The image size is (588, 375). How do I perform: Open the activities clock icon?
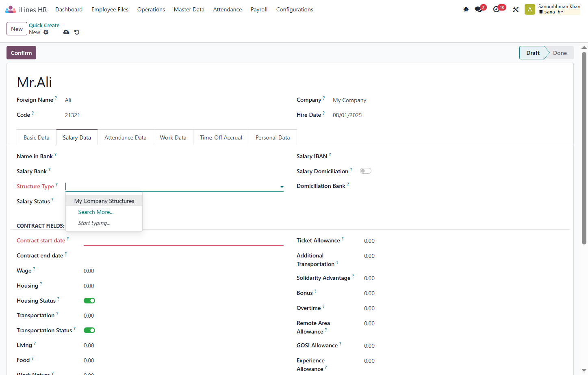(496, 9)
